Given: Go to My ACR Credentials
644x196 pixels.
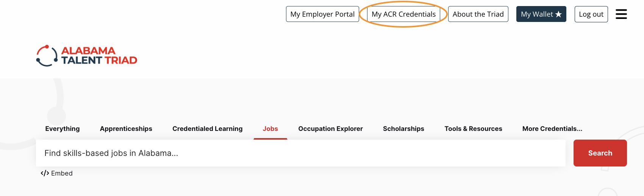Looking at the screenshot, I should [403, 14].
